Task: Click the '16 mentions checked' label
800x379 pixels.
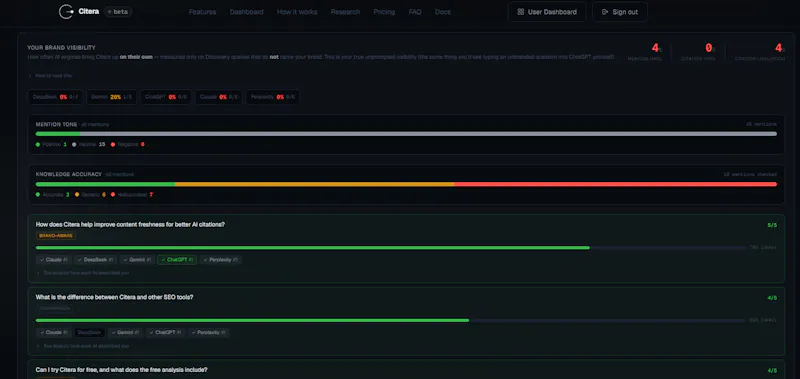Action: (750, 174)
